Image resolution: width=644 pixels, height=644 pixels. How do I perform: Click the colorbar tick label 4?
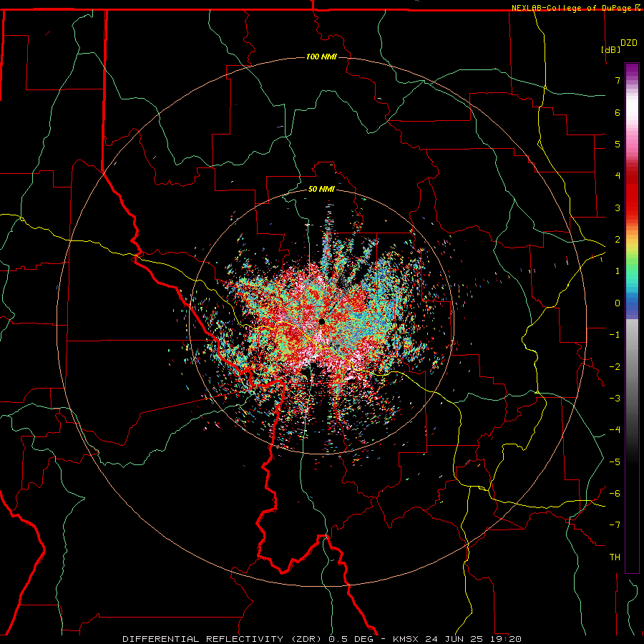pos(618,176)
